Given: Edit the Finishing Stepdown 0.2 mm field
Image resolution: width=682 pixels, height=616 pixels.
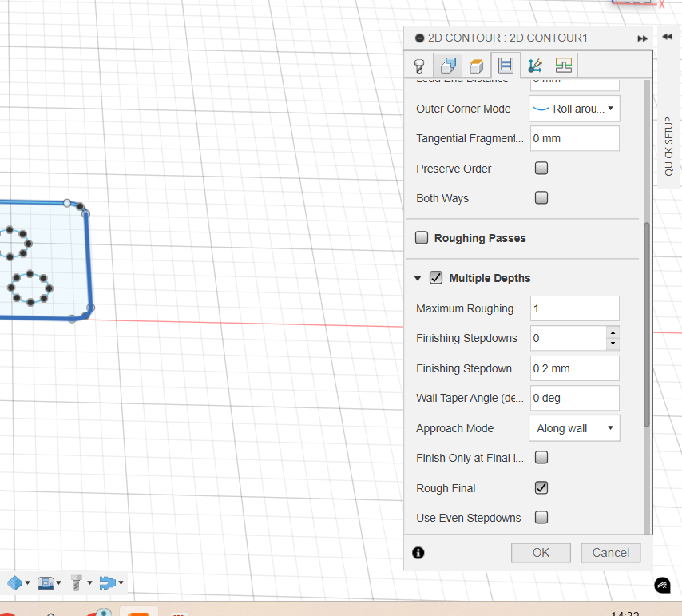Looking at the screenshot, I should click(574, 368).
